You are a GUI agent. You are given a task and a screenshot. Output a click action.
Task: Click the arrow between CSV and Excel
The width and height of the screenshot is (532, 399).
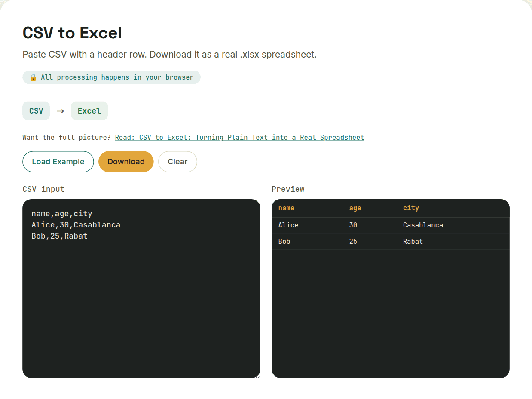point(61,111)
